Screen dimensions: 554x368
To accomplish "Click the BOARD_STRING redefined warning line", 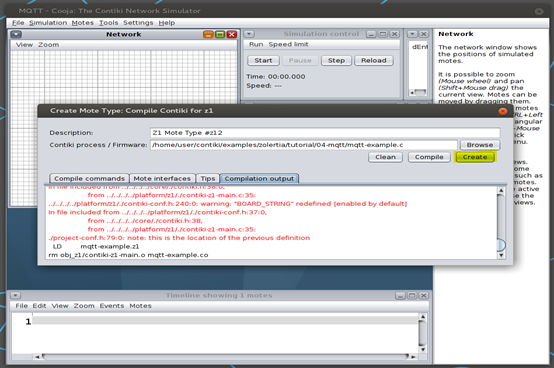I will pos(228,204).
